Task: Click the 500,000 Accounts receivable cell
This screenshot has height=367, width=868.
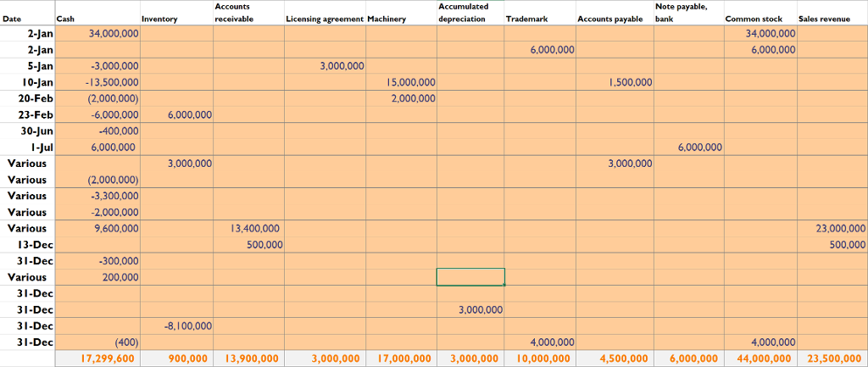Action: (248, 245)
